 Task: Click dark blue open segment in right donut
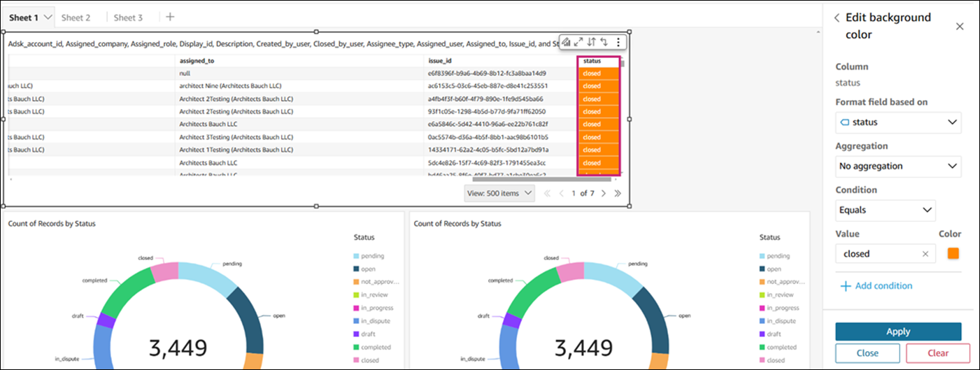click(x=654, y=318)
